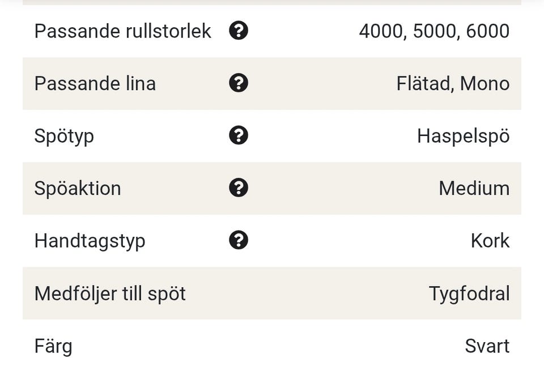Click help icon beside Passande rullstorlek

click(x=239, y=31)
